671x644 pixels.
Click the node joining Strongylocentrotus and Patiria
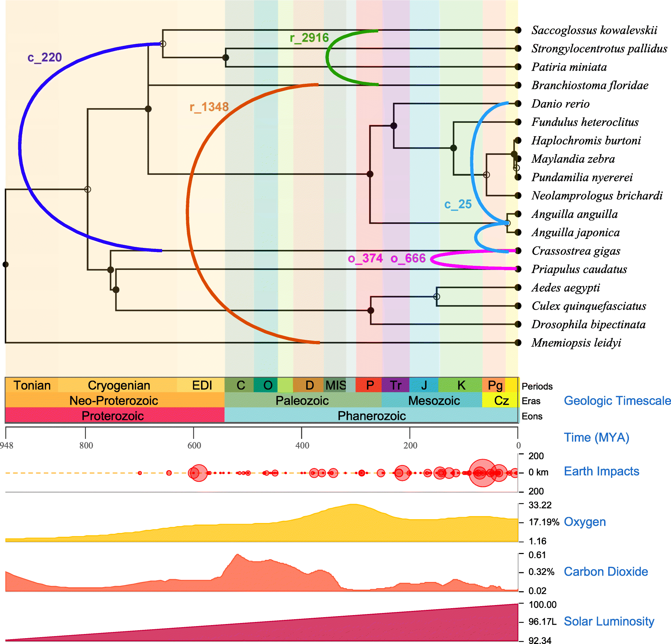(x=226, y=58)
